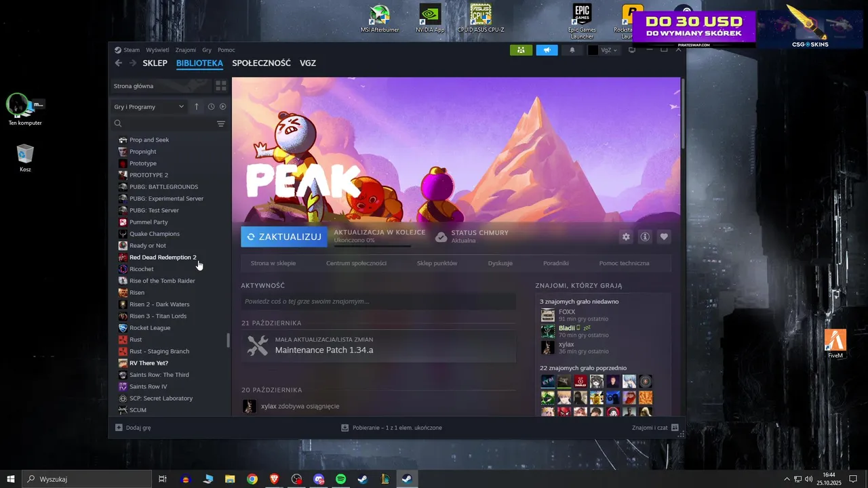Open the SPOŁECZNOŚĆ tab
Viewport: 868px width, 488px height.
click(261, 63)
